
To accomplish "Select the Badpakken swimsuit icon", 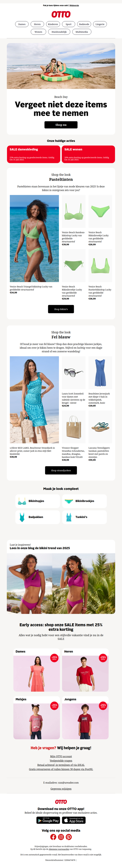I will [22, 517].
